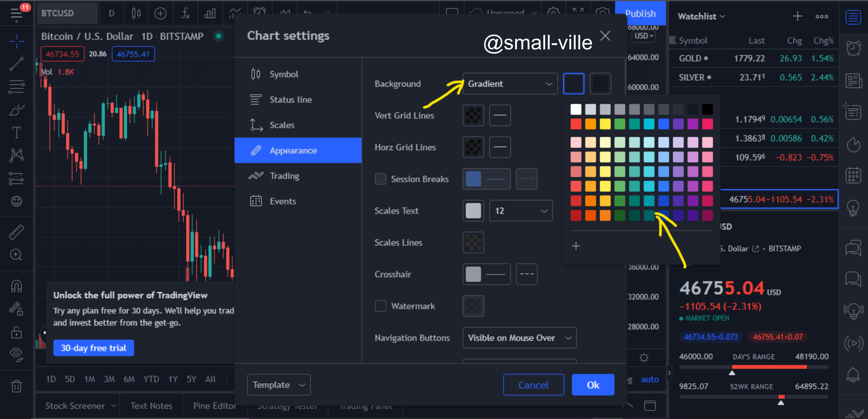This screenshot has width=868, height=419.
Task: Open the Template dropdown
Action: pos(279,385)
